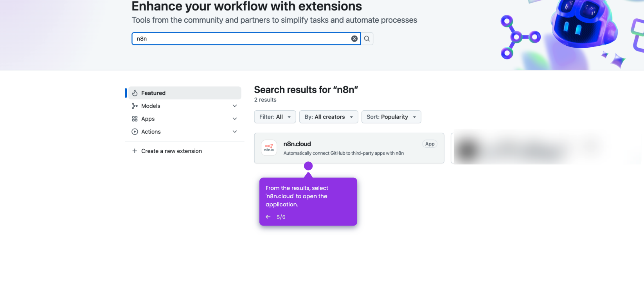Open the By: All creators dropdown
This screenshot has height=292, width=644.
click(329, 117)
